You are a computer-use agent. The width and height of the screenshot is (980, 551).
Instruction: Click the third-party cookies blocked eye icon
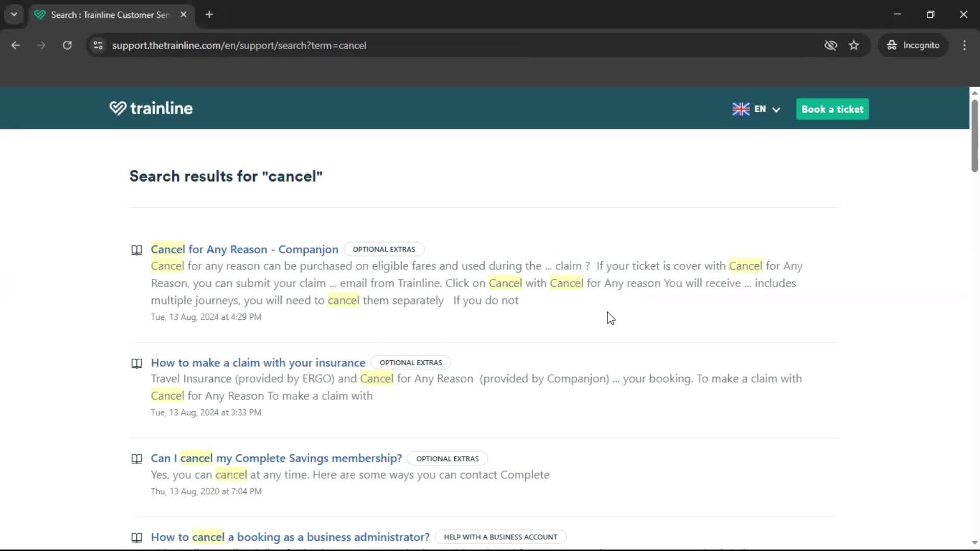pyautogui.click(x=831, y=45)
